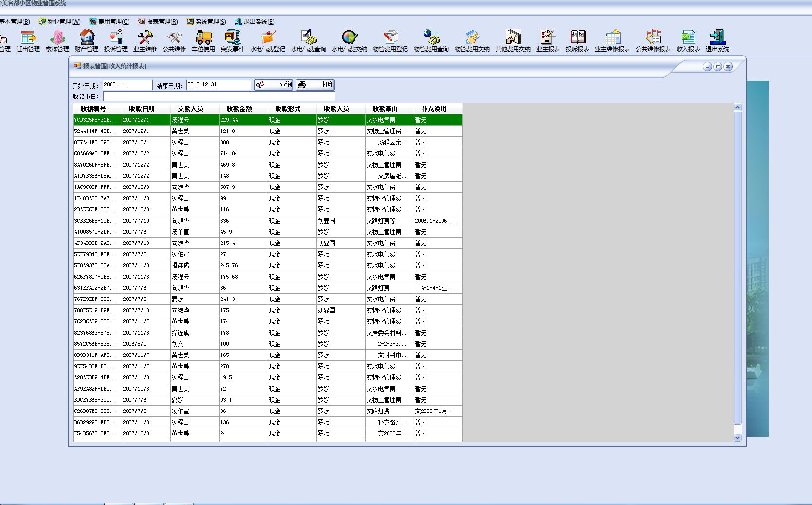The image size is (812, 505).
Task: Sort by 收款人员 column header
Action: coord(341,109)
